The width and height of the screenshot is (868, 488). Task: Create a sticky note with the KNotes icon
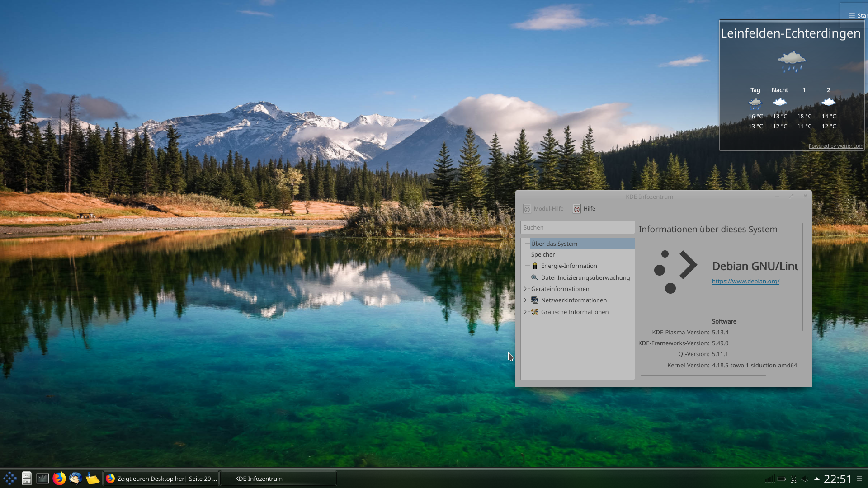click(x=92, y=478)
